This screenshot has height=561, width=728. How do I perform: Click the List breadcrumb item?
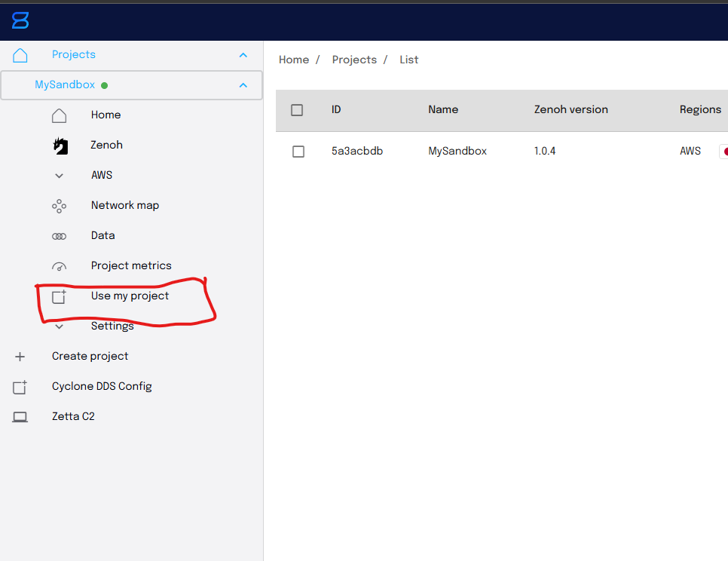408,60
